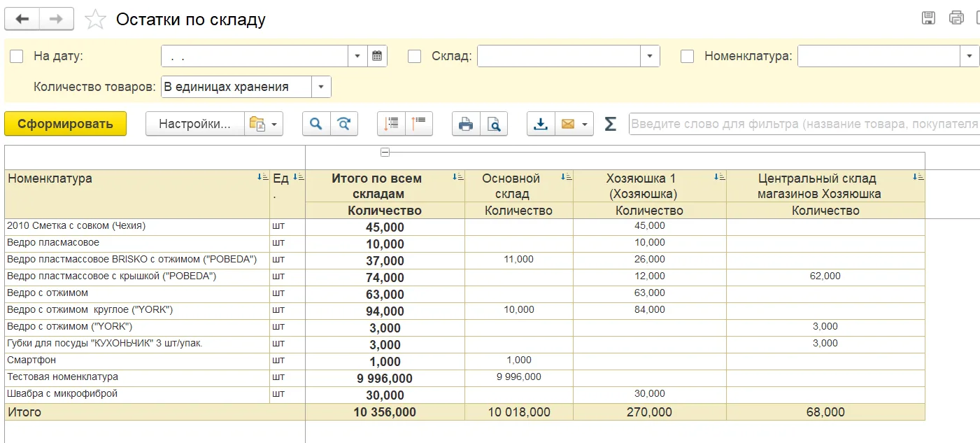980x443 pixels.
Task: Open the calendar picker for the date
Action: coord(377,56)
